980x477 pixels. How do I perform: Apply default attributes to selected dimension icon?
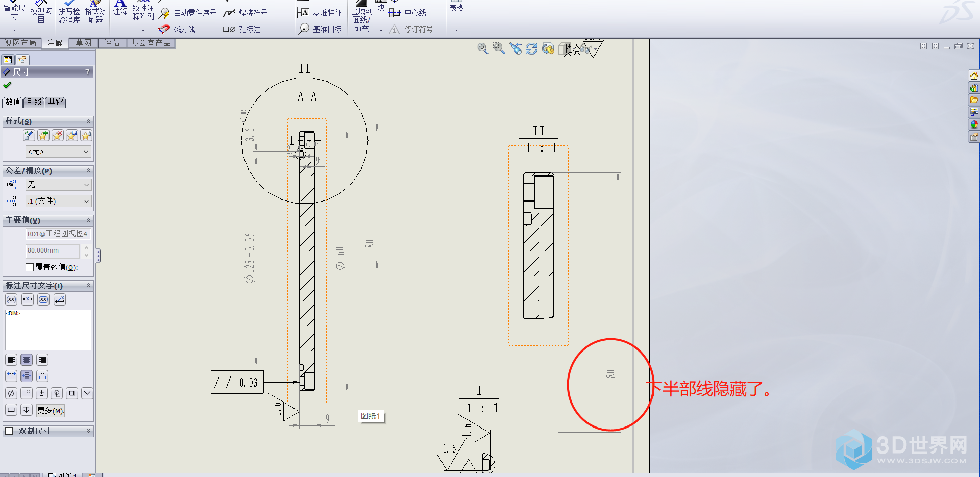click(29, 135)
